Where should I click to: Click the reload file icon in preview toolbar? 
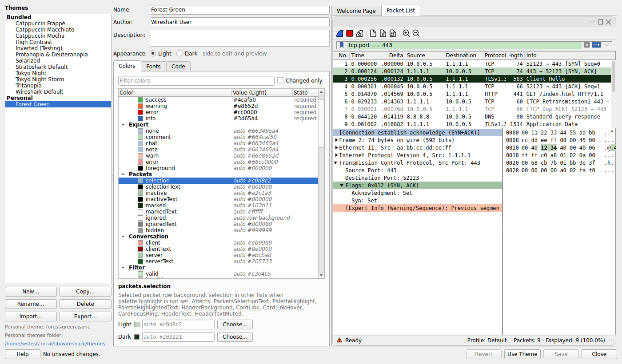click(393, 33)
